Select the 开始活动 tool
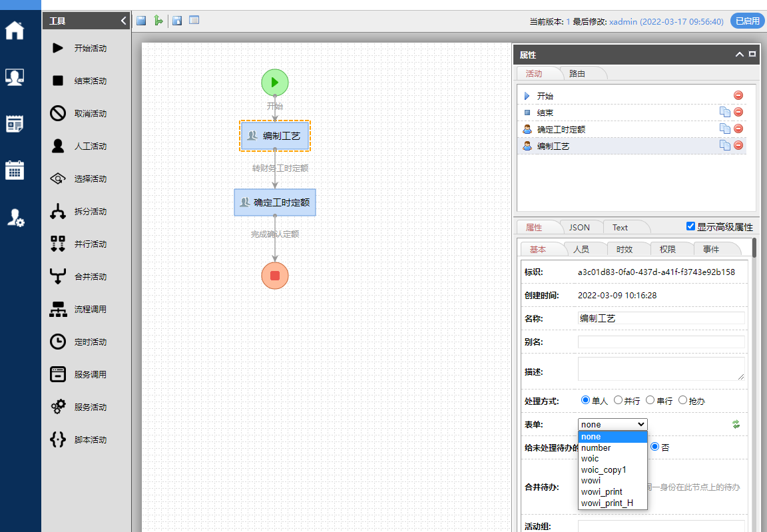 (79, 48)
